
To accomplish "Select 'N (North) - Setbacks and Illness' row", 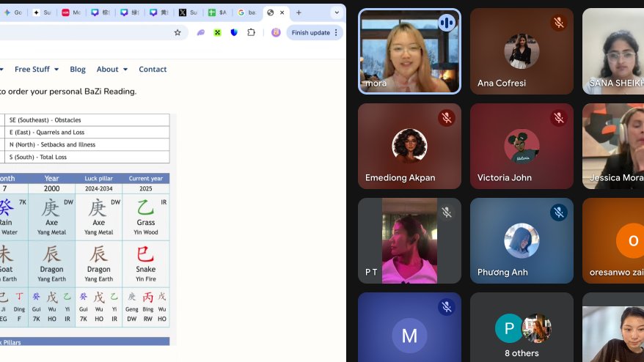I will (x=87, y=144).
